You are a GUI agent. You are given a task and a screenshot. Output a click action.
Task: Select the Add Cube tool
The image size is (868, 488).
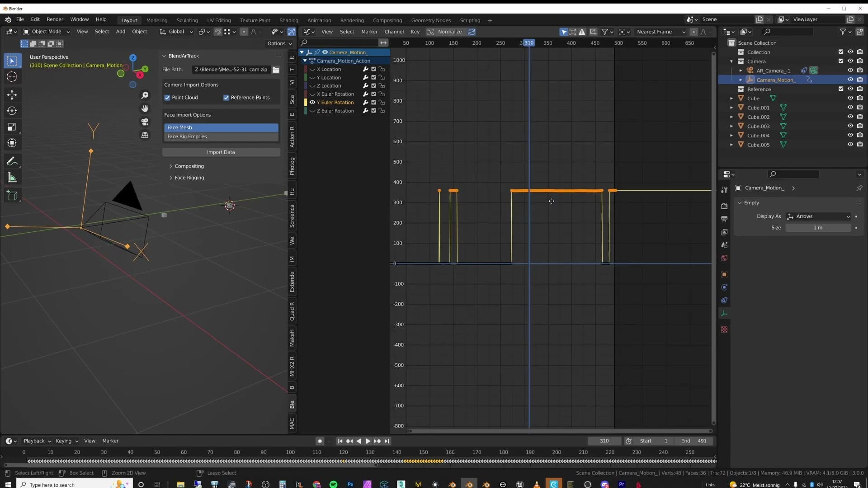point(12,196)
